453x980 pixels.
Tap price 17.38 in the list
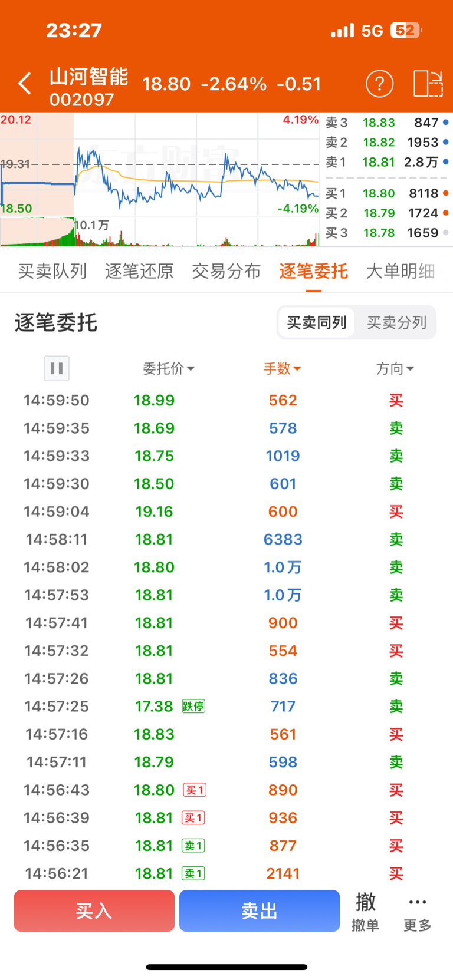click(154, 706)
